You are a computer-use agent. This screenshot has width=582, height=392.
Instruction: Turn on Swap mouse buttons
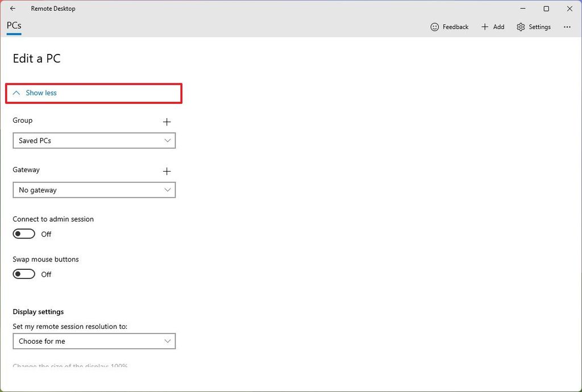click(x=23, y=274)
